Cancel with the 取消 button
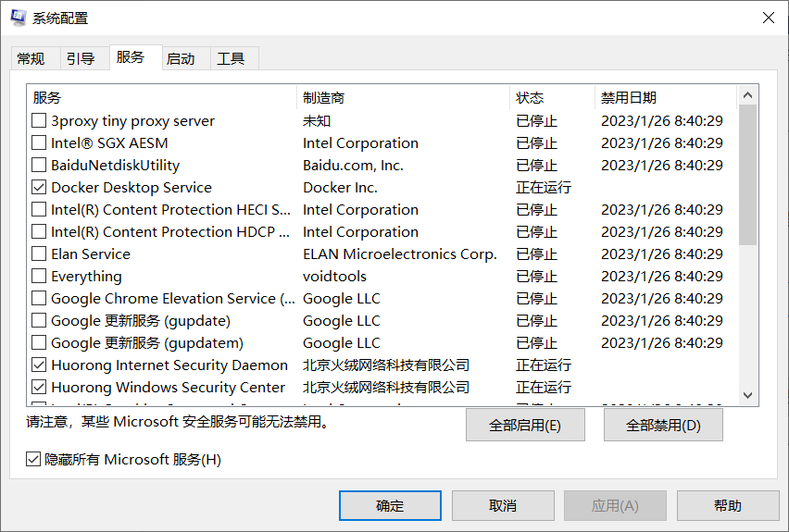Image resolution: width=789 pixels, height=532 pixels. point(503,505)
